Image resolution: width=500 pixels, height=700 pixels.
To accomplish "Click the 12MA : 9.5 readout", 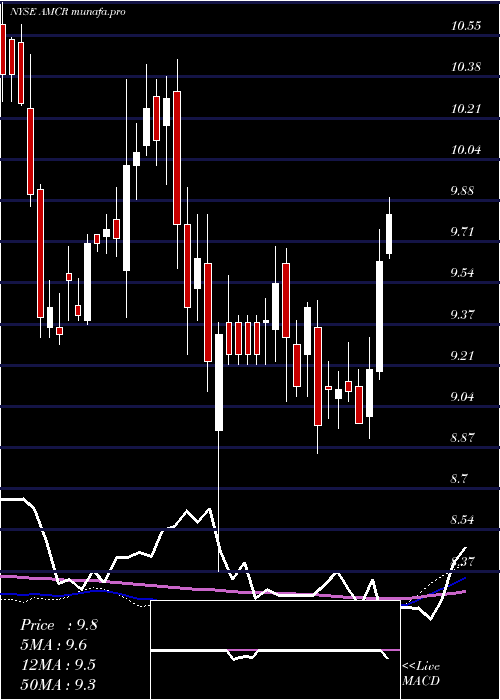I will click(57, 665).
